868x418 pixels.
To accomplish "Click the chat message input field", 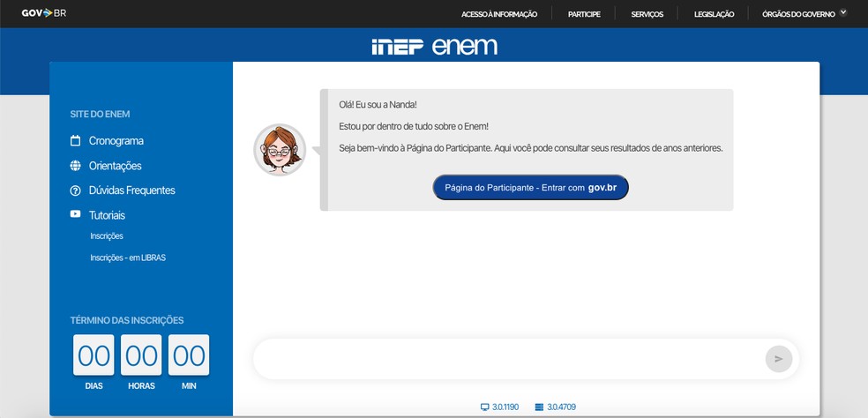I will click(x=509, y=359).
